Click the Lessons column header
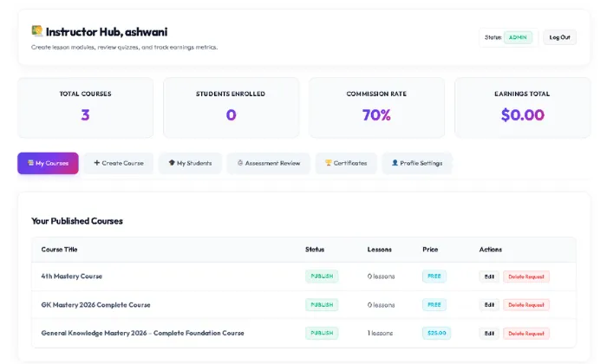 380,250
